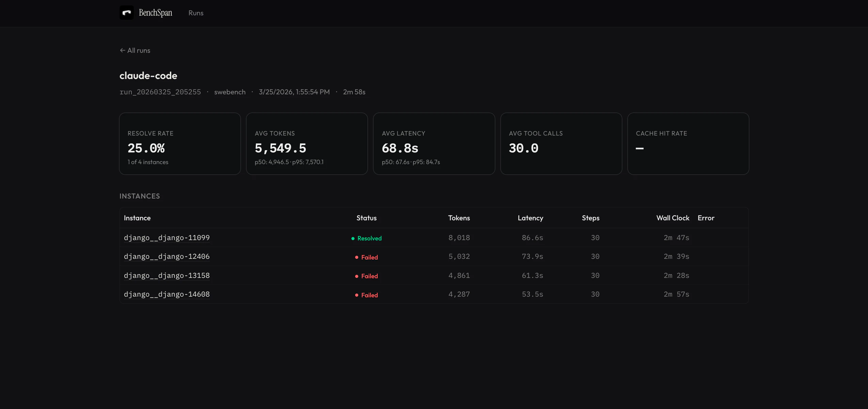Open the django__django-11099 instance row
Viewport: 868px width, 409px height.
pos(167,238)
